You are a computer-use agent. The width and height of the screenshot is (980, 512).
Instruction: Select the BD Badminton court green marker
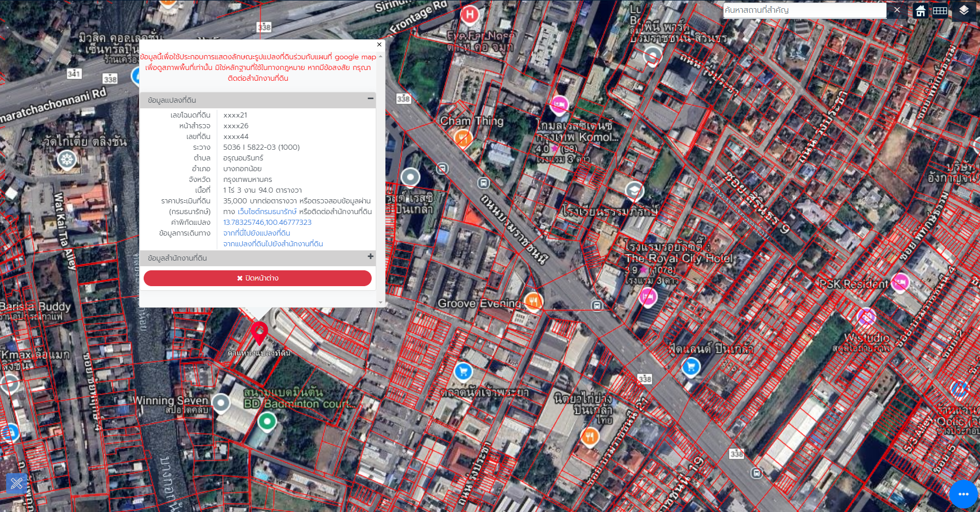coord(267,422)
